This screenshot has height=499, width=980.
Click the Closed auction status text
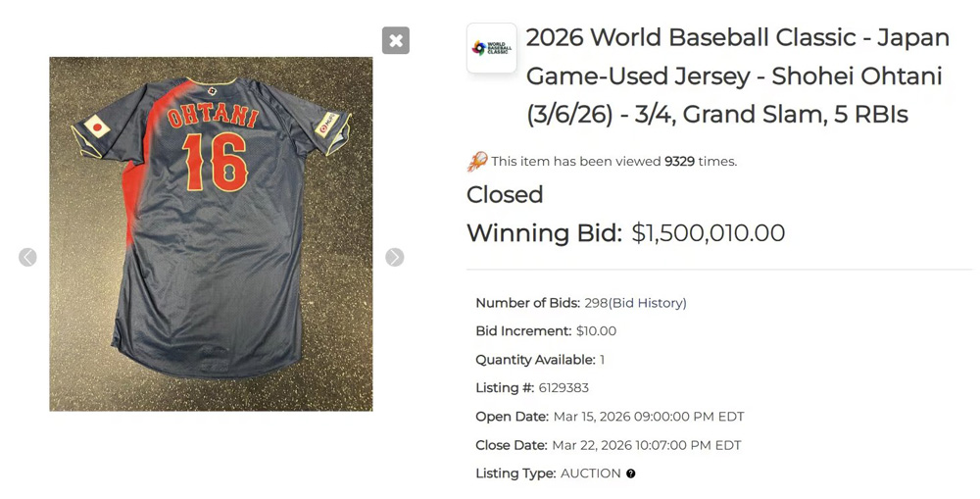pyautogui.click(x=505, y=194)
